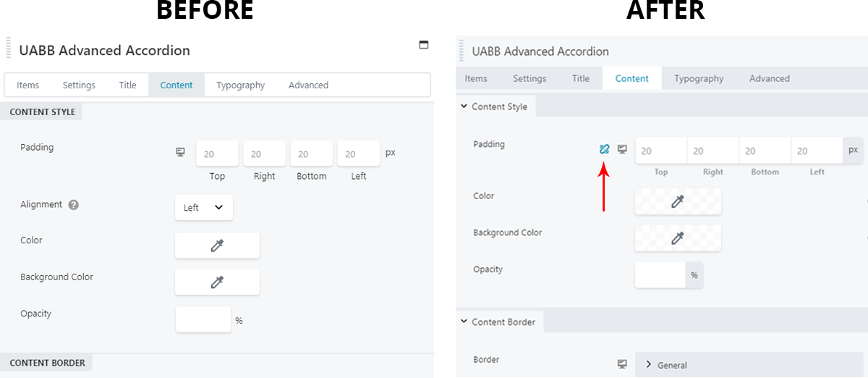
Task: Open the Settings tab in right panel
Action: point(529,78)
